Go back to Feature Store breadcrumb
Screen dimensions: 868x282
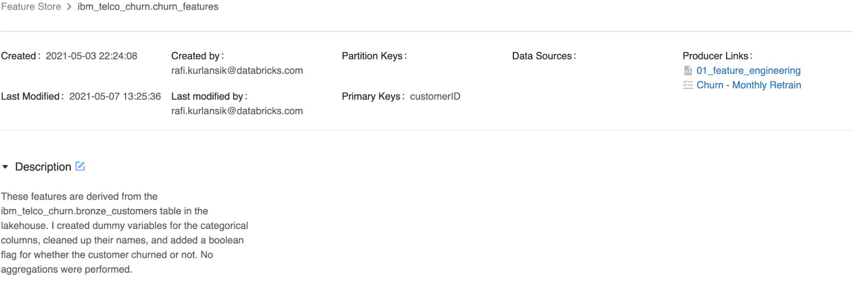[31, 7]
